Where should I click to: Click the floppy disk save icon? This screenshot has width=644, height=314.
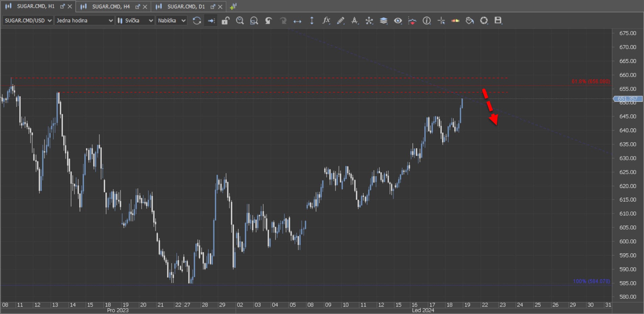click(498, 21)
